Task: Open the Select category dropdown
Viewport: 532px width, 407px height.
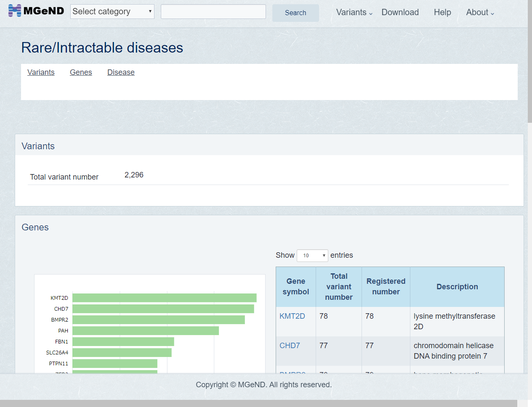Action: (112, 12)
